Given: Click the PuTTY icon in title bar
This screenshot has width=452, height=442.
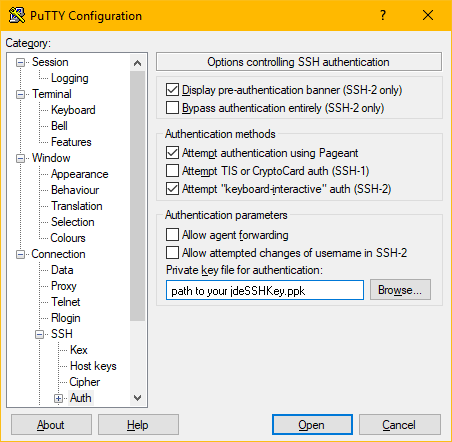Looking at the screenshot, I should point(17,15).
